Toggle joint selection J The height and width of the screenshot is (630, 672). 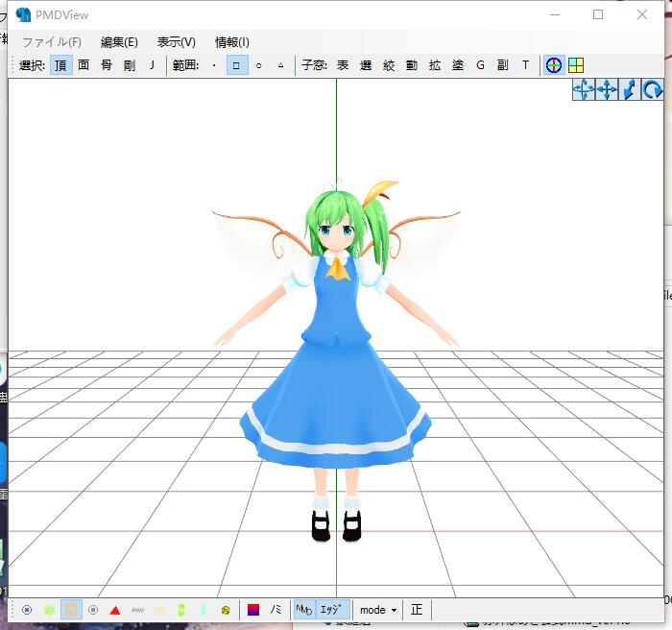coord(152,65)
